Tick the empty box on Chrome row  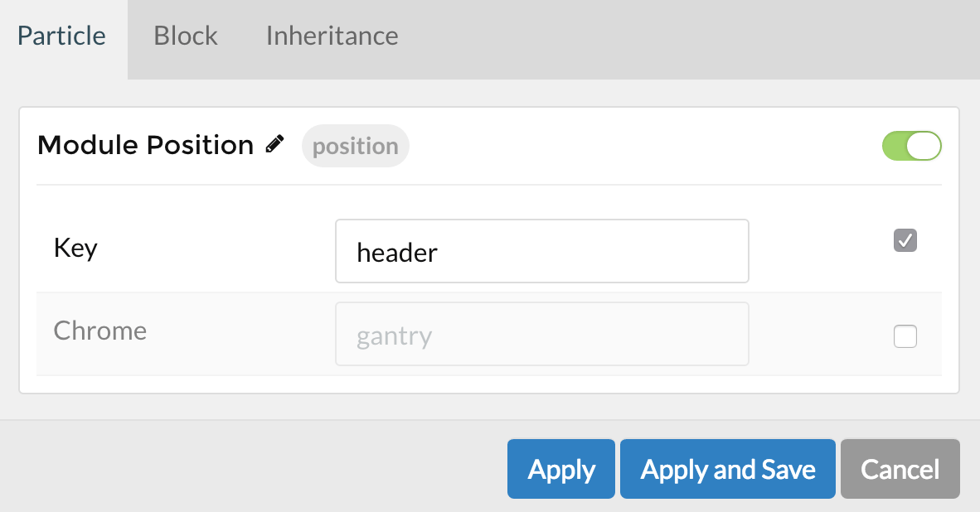click(905, 337)
